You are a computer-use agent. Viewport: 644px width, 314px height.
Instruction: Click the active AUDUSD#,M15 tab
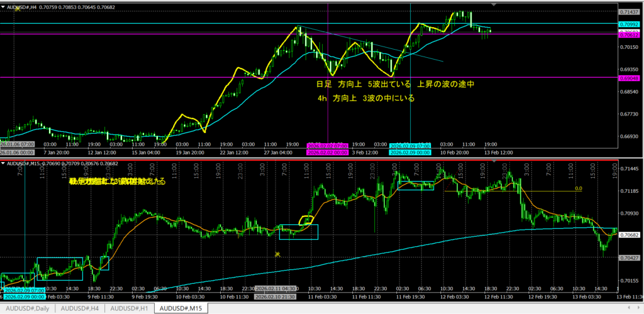(x=181, y=308)
